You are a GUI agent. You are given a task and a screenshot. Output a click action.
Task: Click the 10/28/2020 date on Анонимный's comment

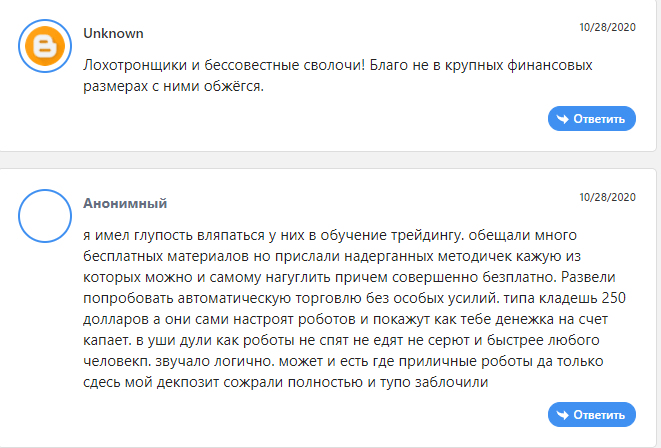(x=607, y=197)
